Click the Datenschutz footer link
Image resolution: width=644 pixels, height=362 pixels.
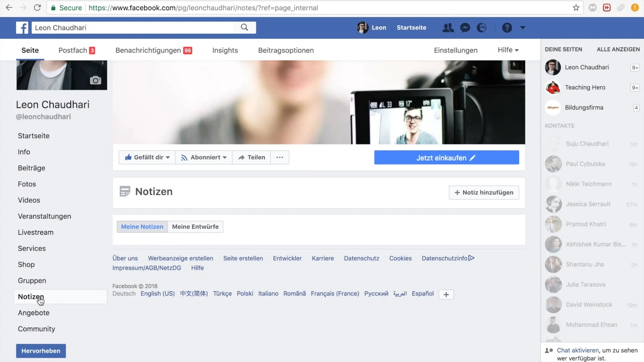[361, 258]
